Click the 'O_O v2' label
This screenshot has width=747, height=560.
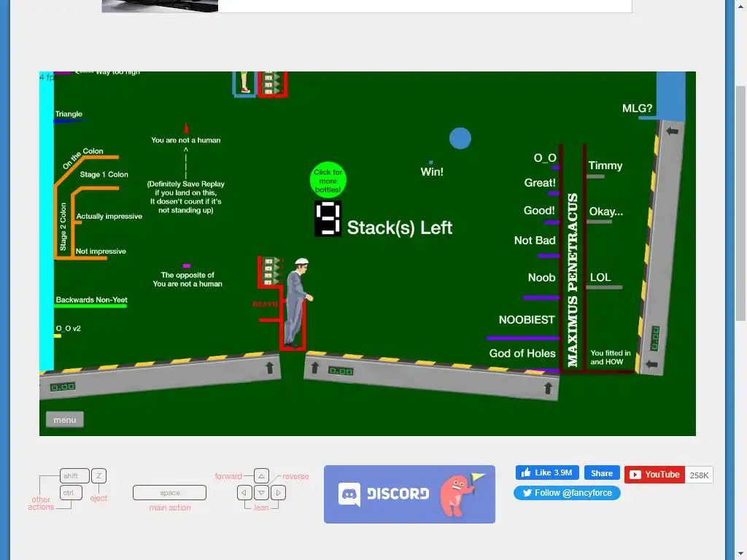(x=68, y=329)
